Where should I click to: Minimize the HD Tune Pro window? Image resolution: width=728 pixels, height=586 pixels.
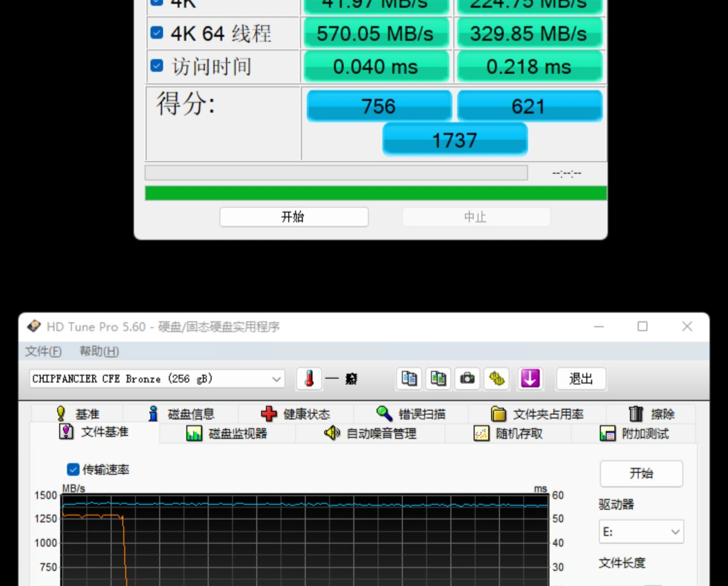coord(599,326)
